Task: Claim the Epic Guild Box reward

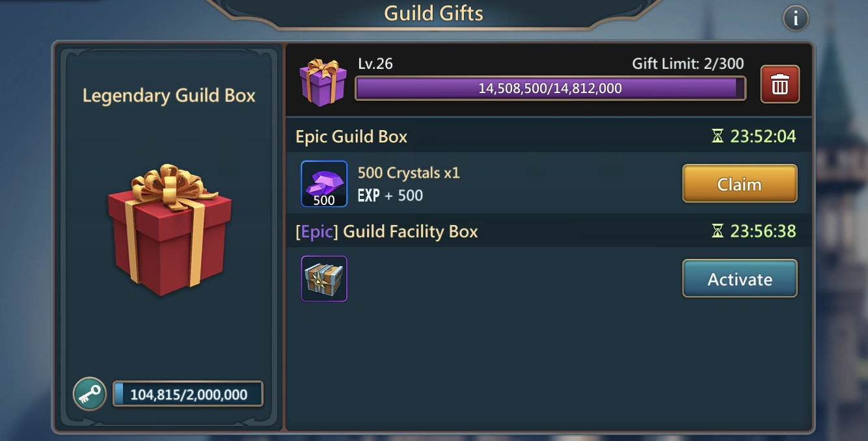Action: (740, 184)
